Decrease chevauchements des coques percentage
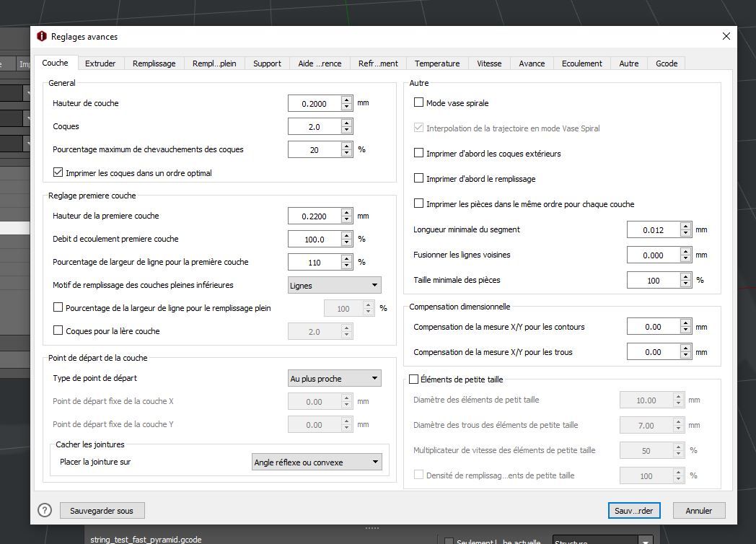The image size is (756, 544). tap(347, 153)
